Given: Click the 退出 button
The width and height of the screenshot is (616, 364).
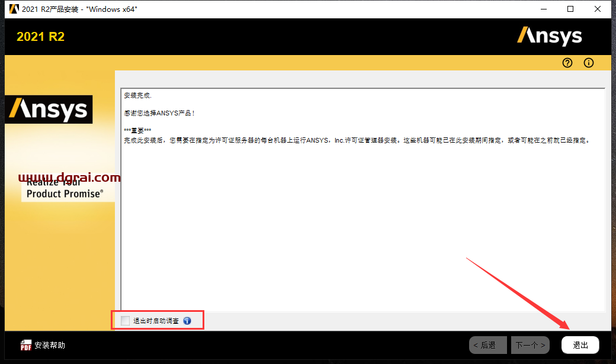Looking at the screenshot, I should (x=580, y=345).
